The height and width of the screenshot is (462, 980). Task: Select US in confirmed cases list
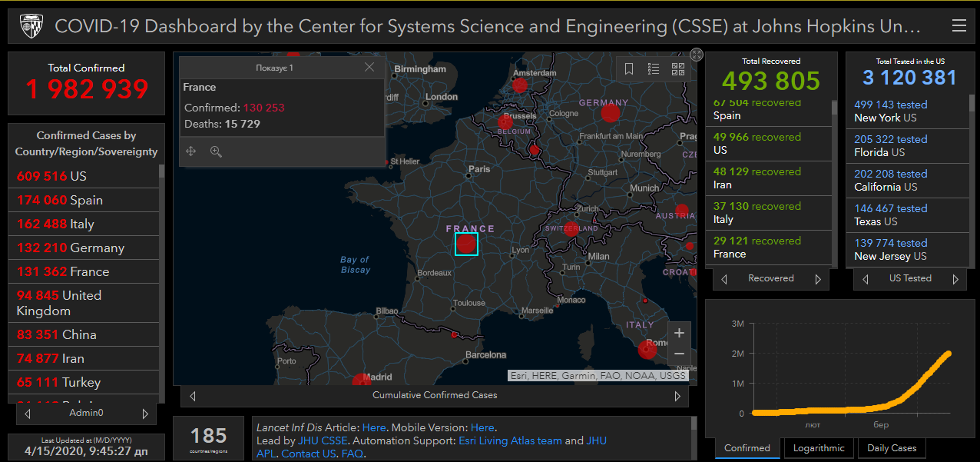pos(84,176)
